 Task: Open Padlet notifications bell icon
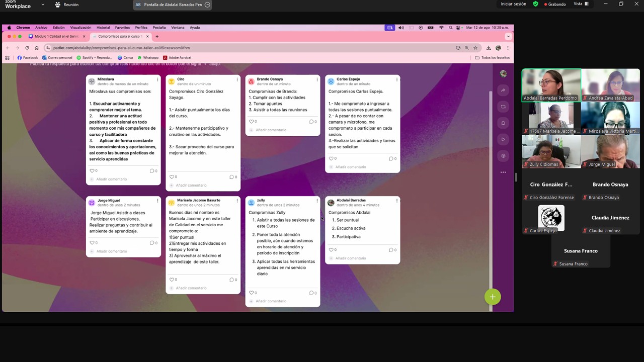(x=503, y=123)
